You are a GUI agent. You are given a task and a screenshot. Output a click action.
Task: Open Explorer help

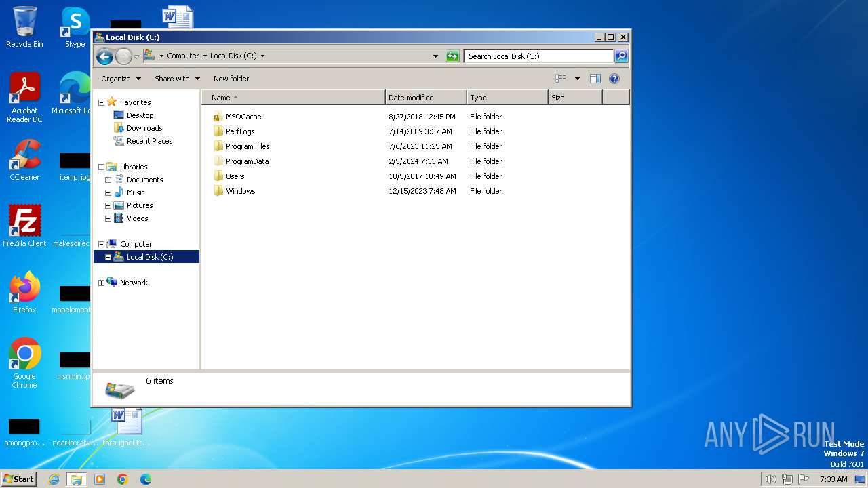[614, 79]
